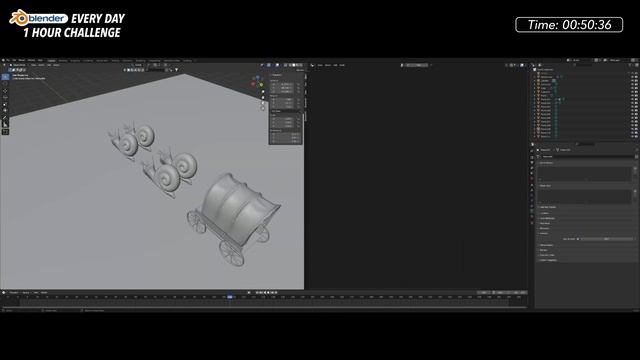This screenshot has width=640, height=360.
Task: Adjust the Auto Smooth angle slider
Action: [607, 239]
